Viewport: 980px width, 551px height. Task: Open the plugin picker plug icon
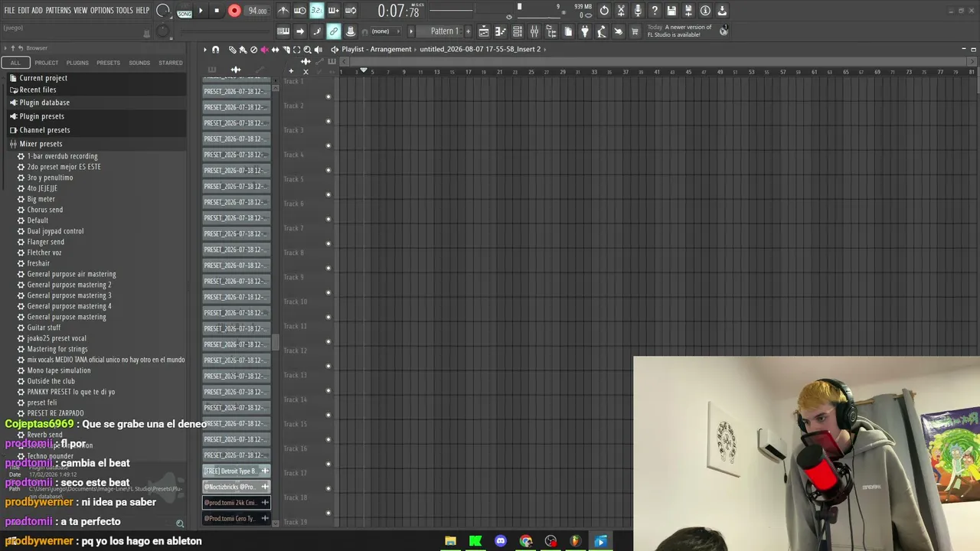585,31
